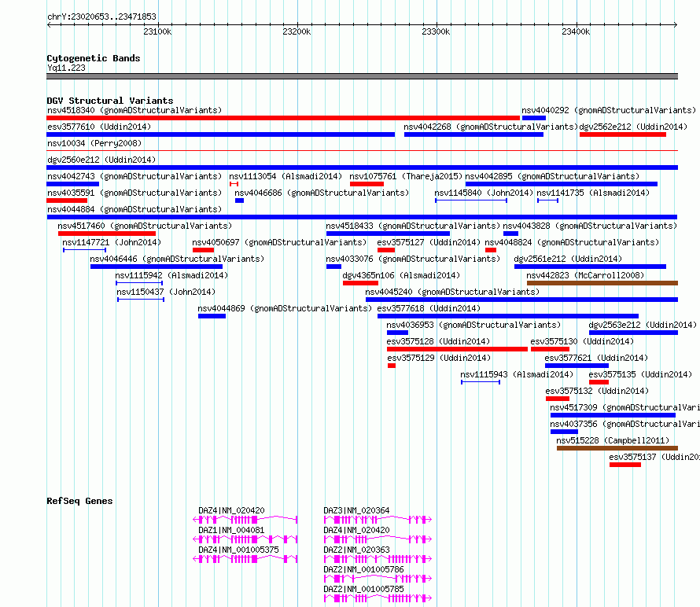The height and width of the screenshot is (607, 700).
Task: Open the esv3577610 (Uddin2014) variant
Action: tap(99, 127)
